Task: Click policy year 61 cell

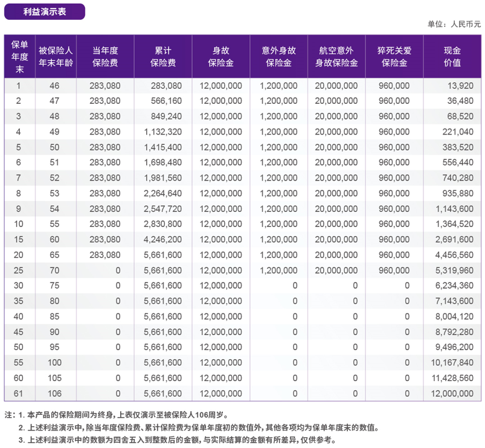Action: click(19, 393)
